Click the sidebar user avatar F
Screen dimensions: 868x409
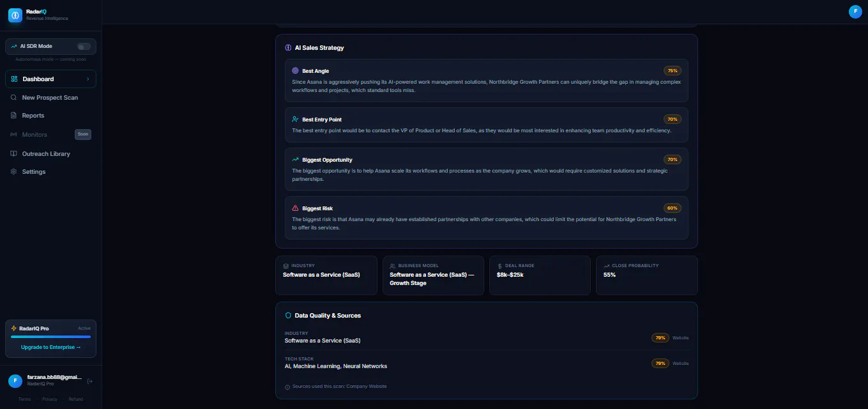15,381
